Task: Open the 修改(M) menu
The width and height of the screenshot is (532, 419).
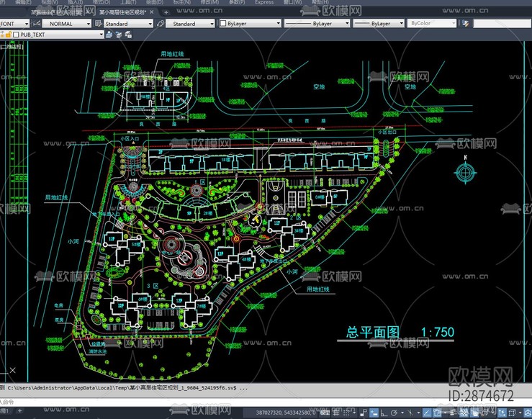Action: pyautogui.click(x=209, y=2)
